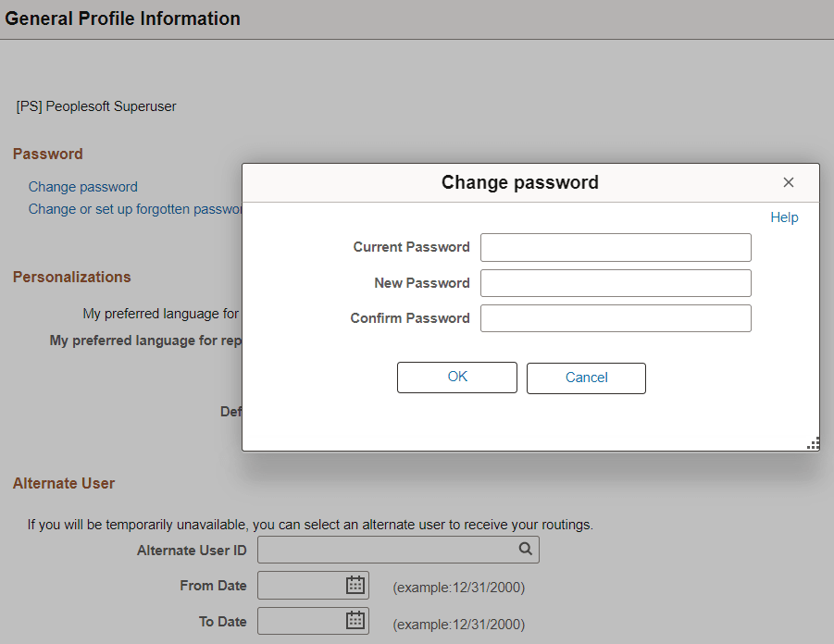This screenshot has height=644, width=834.
Task: Open the Alternate User ID lookup magnifier
Action: 526,549
